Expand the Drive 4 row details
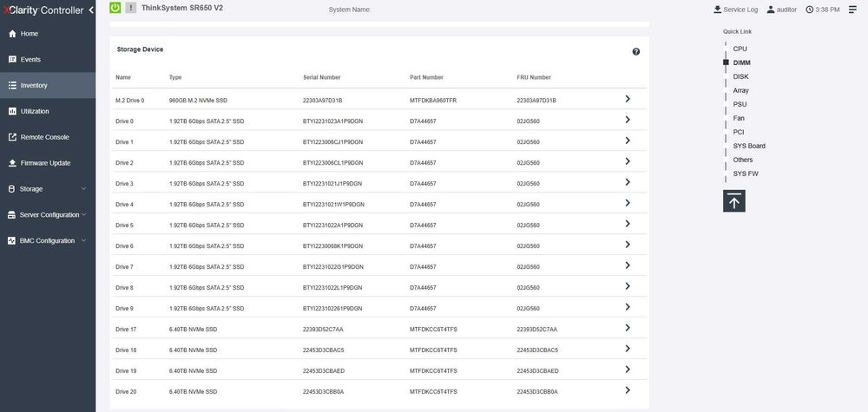The width and height of the screenshot is (868, 412). coord(628,203)
